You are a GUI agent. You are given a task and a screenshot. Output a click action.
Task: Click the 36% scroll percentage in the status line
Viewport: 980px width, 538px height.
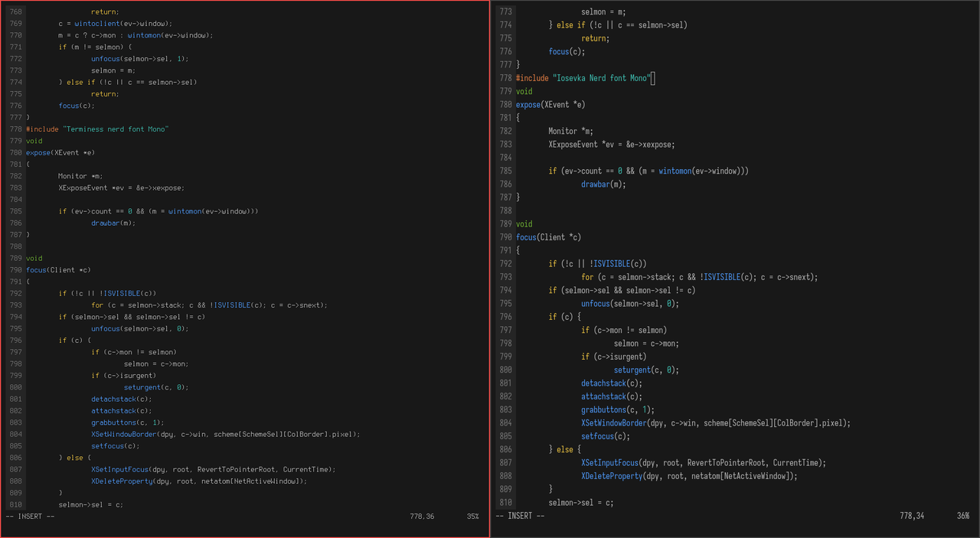[x=962, y=516]
